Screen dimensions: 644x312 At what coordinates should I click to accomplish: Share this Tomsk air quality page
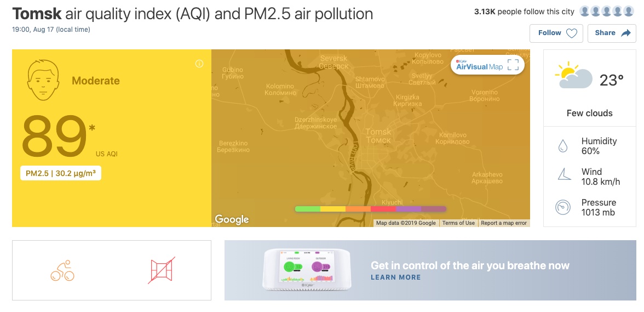(x=612, y=33)
